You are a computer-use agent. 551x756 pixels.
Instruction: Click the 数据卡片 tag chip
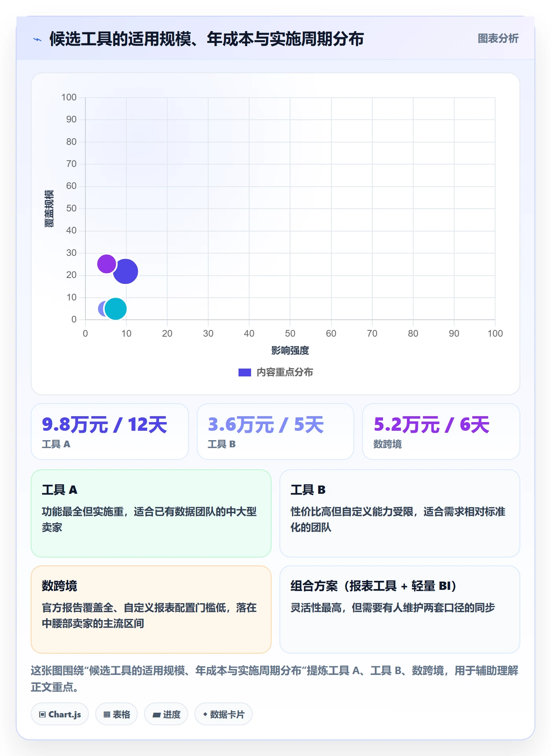(224, 714)
